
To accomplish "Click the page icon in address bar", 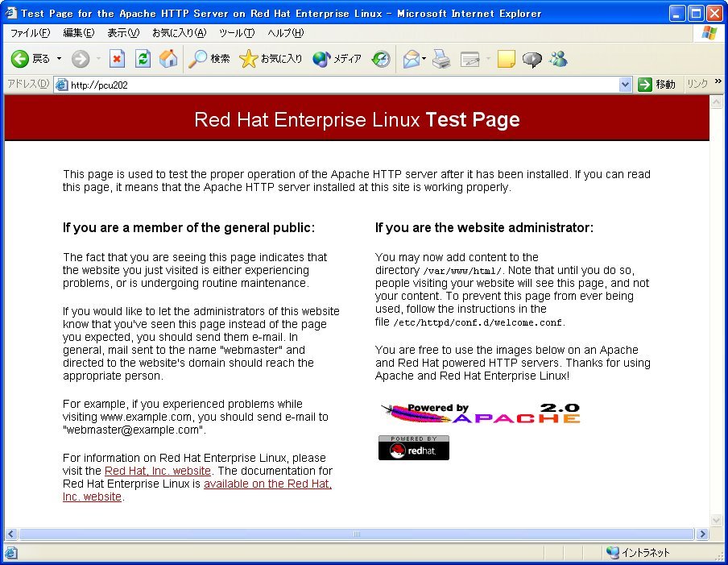I will click(x=61, y=85).
